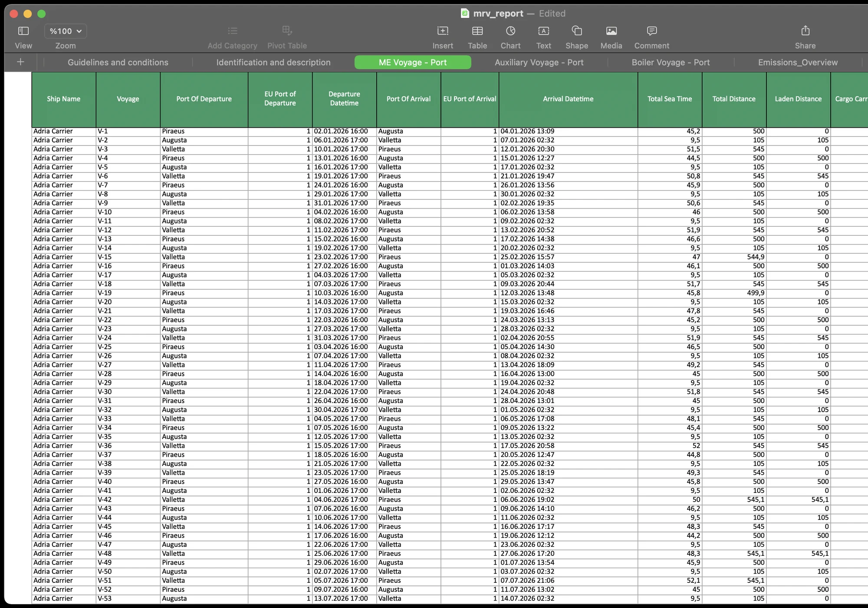
Task: Click the red close window button
Action: click(x=14, y=14)
